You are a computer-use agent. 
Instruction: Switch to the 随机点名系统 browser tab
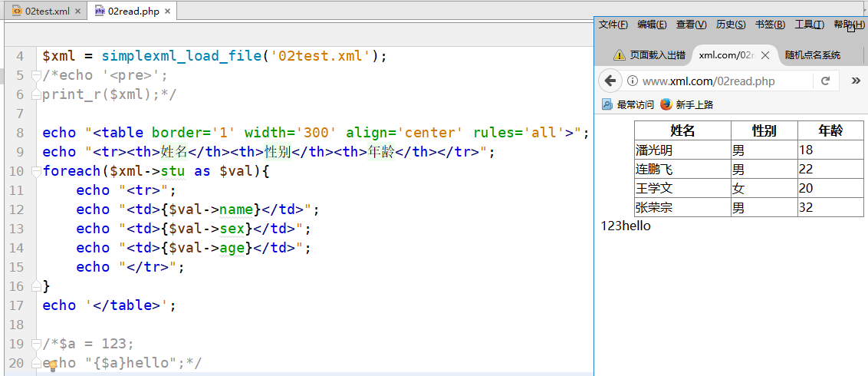(813, 55)
